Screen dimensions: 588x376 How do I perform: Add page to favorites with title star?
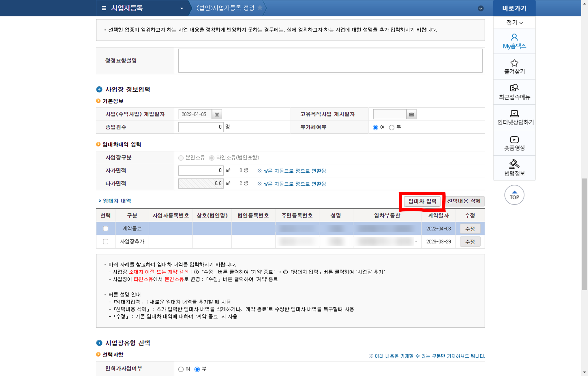[260, 8]
